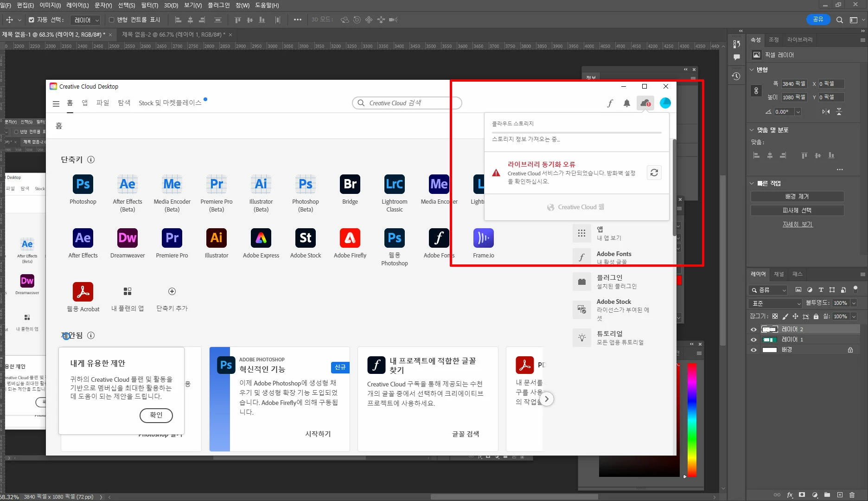Click the add shortcut plus icon
868x501 pixels.
tap(172, 291)
